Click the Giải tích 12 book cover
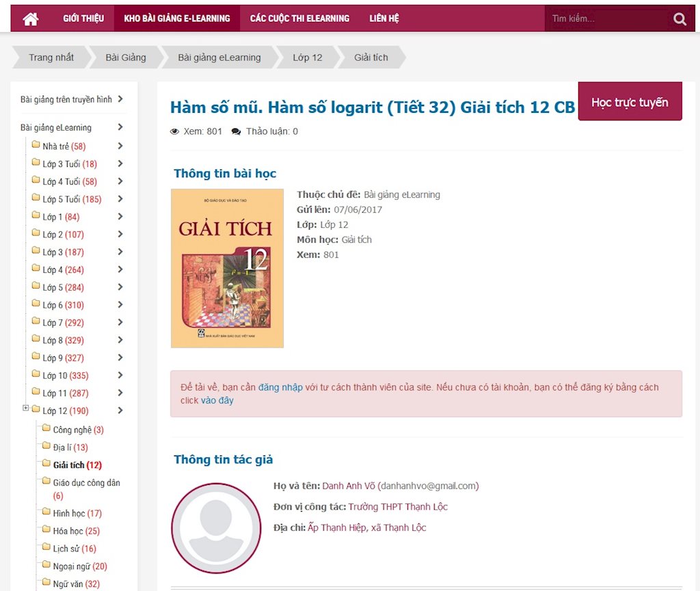 coord(227,268)
